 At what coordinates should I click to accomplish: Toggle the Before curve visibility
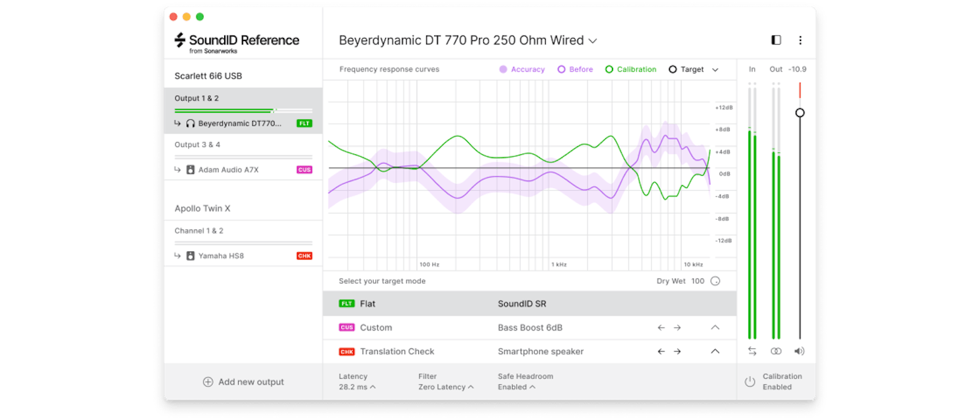tap(575, 70)
